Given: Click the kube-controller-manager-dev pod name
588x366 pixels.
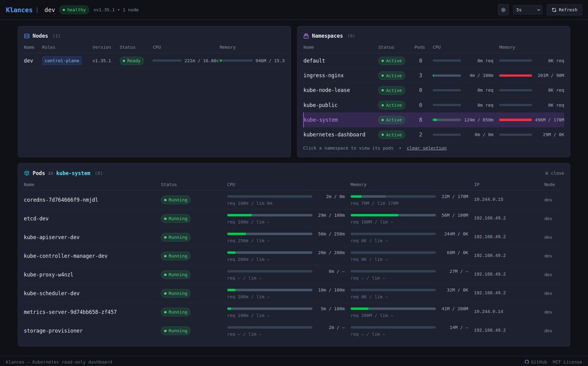Looking at the screenshot, I should point(66,256).
